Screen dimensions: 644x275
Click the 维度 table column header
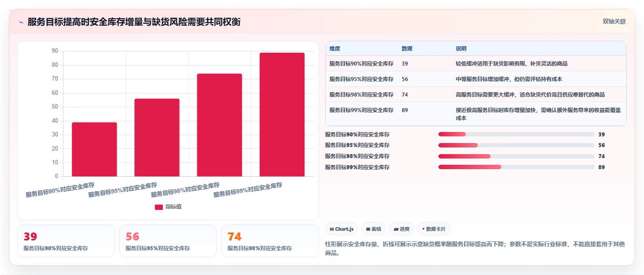click(x=335, y=49)
